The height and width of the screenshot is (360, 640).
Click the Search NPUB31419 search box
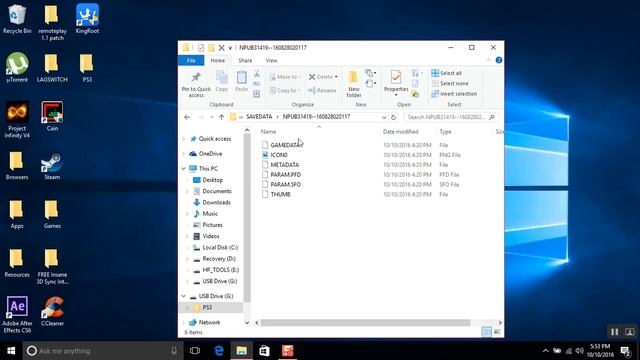click(x=451, y=117)
